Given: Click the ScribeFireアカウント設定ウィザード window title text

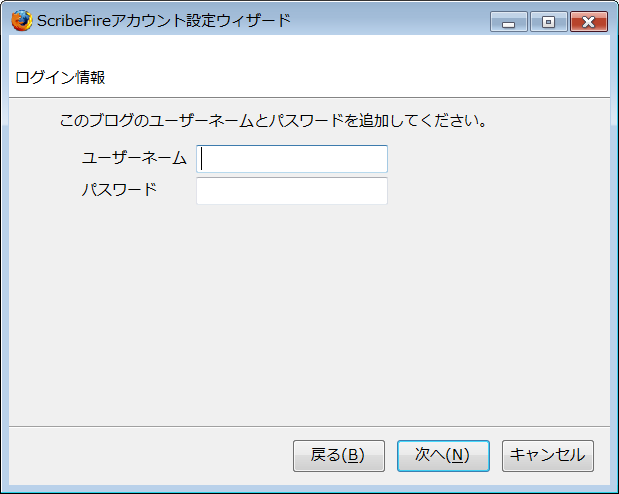Looking at the screenshot, I should [164, 21].
